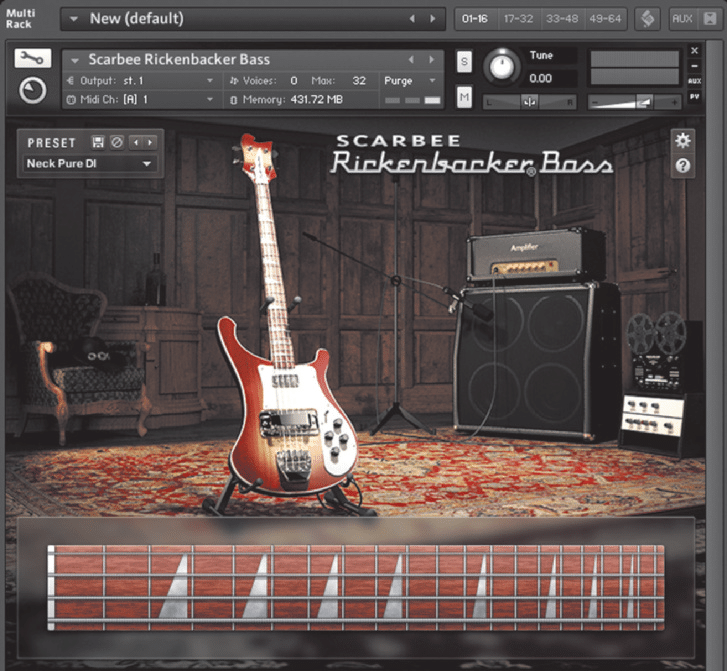Click the Memory 431.72 MB readout

pyautogui.click(x=316, y=100)
